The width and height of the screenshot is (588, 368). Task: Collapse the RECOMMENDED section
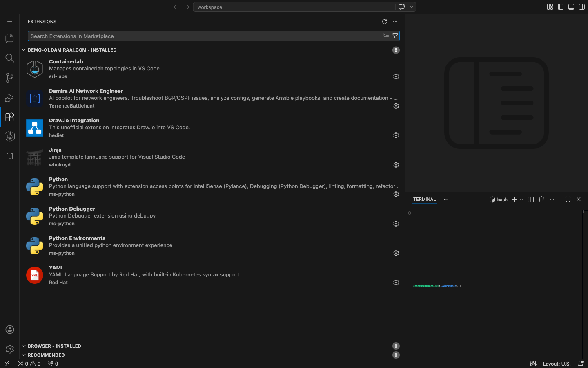pos(212,355)
